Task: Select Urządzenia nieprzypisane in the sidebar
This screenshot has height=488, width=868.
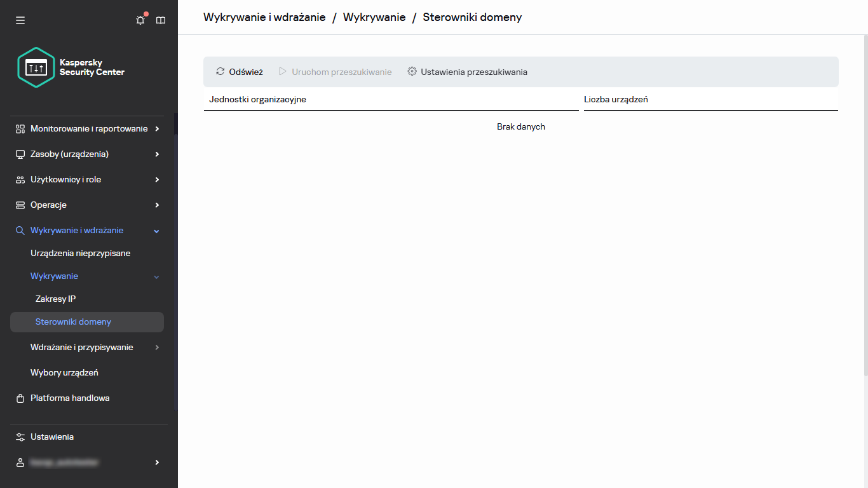Action: click(x=79, y=253)
